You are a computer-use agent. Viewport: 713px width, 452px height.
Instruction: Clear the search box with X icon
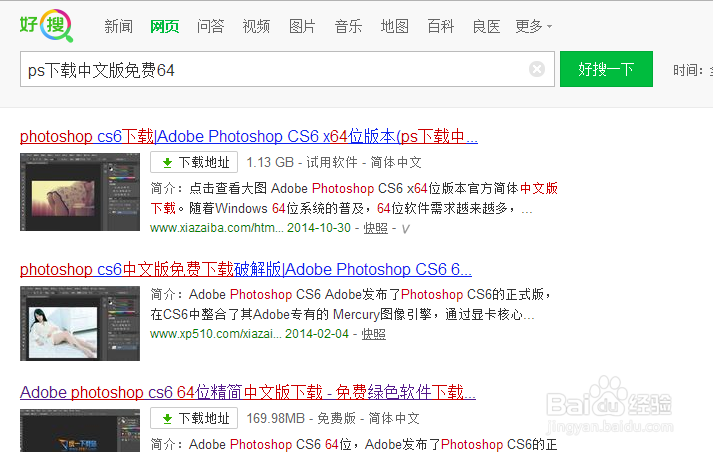[x=537, y=69]
